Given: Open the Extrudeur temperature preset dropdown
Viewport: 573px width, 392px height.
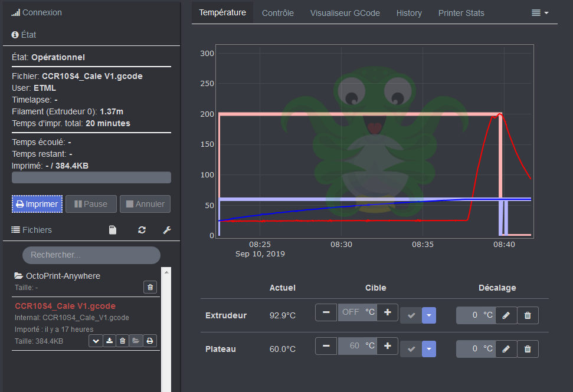Looking at the screenshot, I should pos(429,315).
